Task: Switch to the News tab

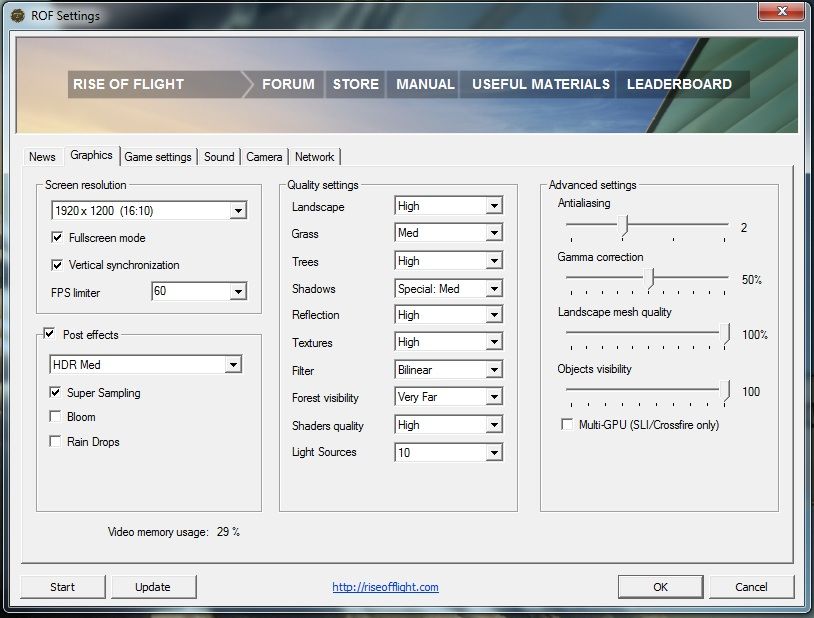Action: (42, 156)
